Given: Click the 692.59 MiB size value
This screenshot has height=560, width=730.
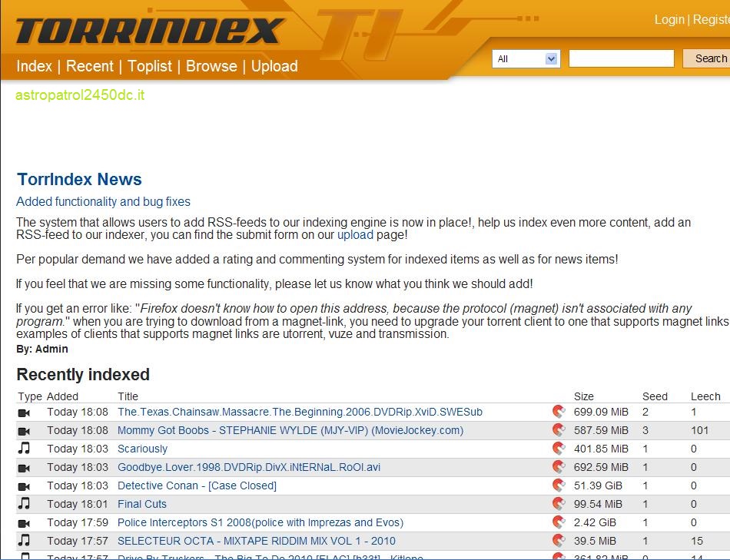Looking at the screenshot, I should (601, 467).
